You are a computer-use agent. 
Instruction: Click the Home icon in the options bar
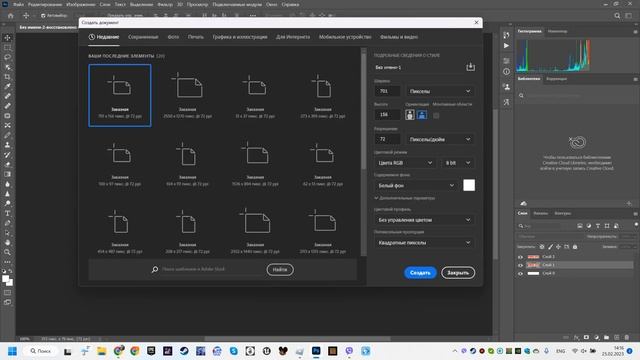[11, 16]
